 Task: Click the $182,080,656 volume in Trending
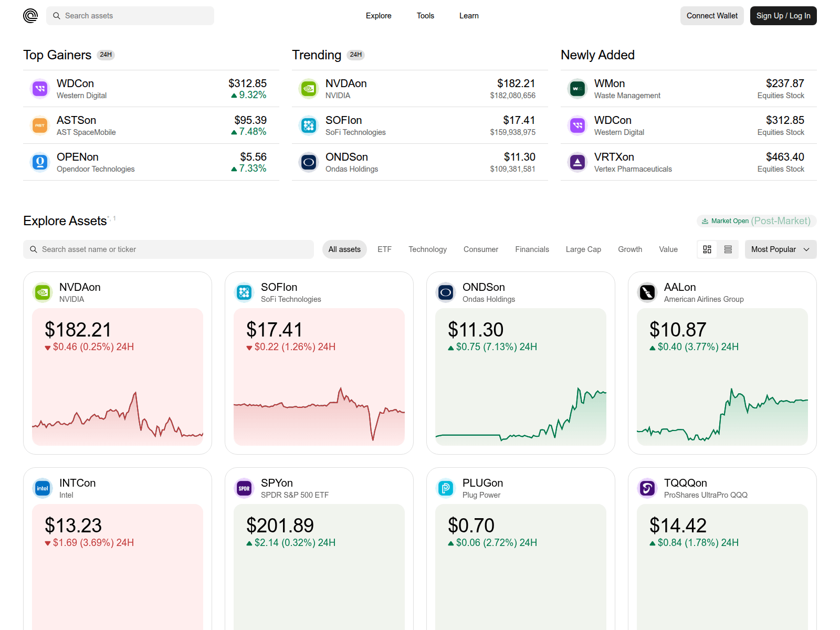point(512,96)
